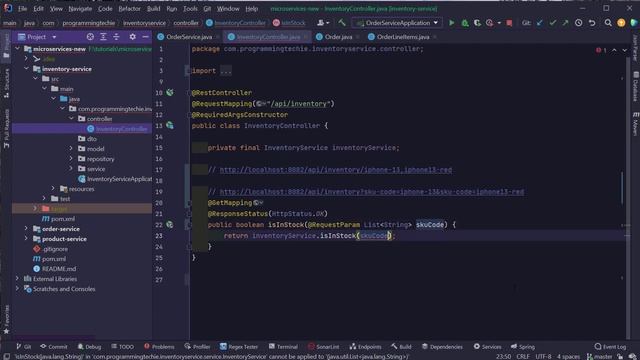640x360 pixels.
Task: Switch to OrderLineItems.java tab
Action: pyautogui.click(x=403, y=37)
